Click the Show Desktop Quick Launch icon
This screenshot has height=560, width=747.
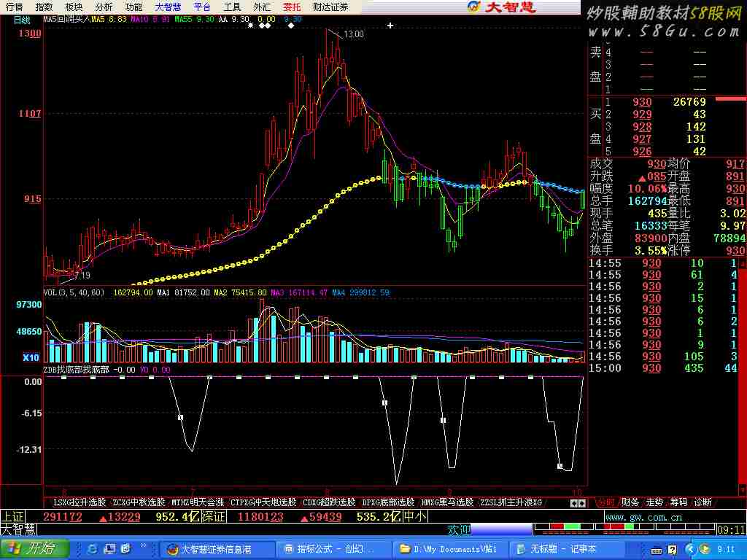[109, 549]
